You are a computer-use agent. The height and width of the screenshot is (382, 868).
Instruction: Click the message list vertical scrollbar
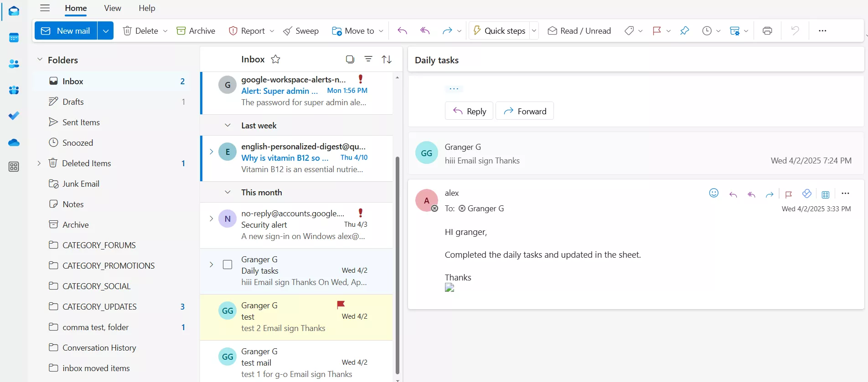[x=398, y=265]
